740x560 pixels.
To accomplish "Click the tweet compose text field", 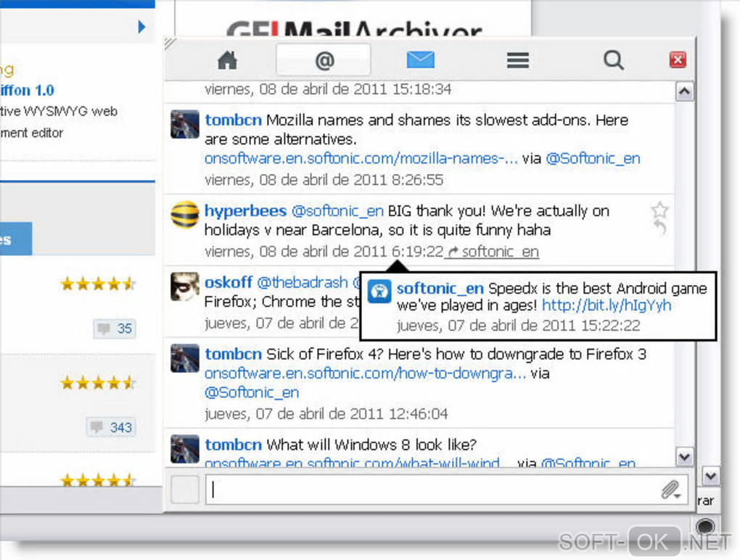I will click(x=432, y=490).
